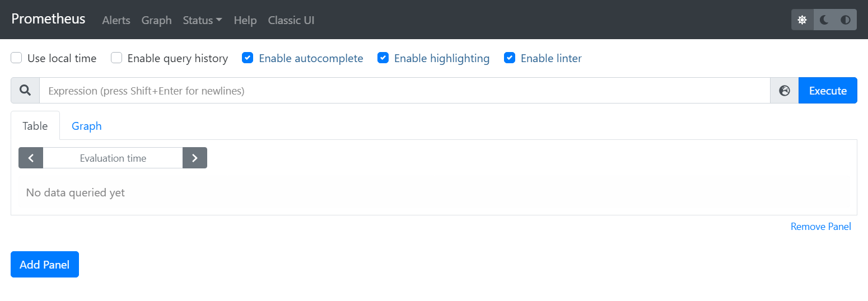Screen dimensions: 868x301
Task: Step evaluation time backward with left chevron
Action: (31, 158)
